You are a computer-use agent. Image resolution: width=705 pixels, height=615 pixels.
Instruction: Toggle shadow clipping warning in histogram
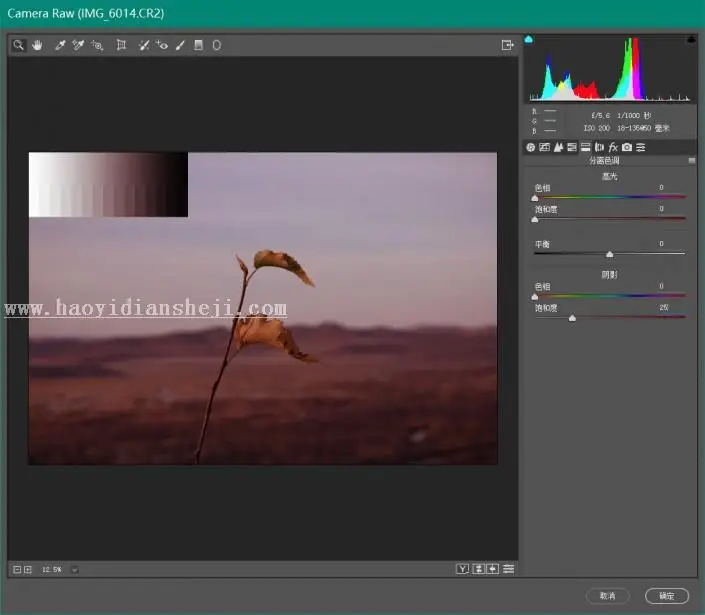[x=529, y=40]
